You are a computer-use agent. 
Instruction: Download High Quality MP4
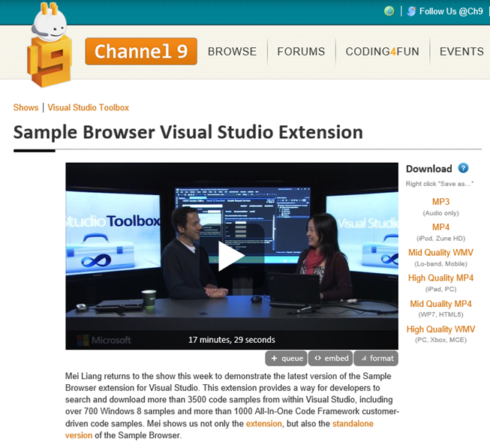coord(440,278)
